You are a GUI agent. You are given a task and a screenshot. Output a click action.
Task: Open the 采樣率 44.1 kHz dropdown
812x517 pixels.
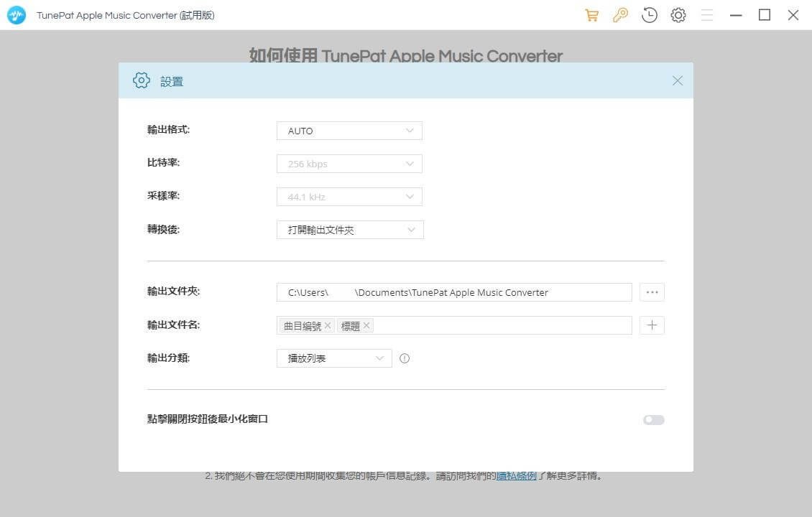coord(349,197)
